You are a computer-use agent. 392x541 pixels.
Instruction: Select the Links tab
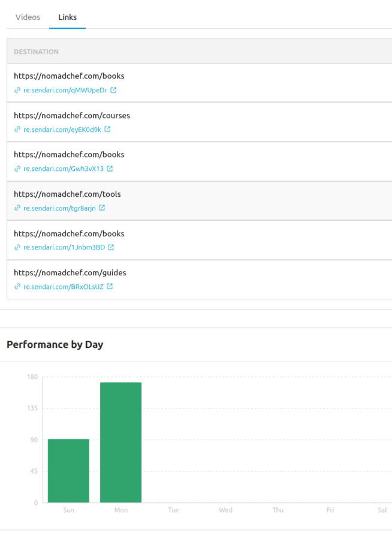tap(67, 17)
